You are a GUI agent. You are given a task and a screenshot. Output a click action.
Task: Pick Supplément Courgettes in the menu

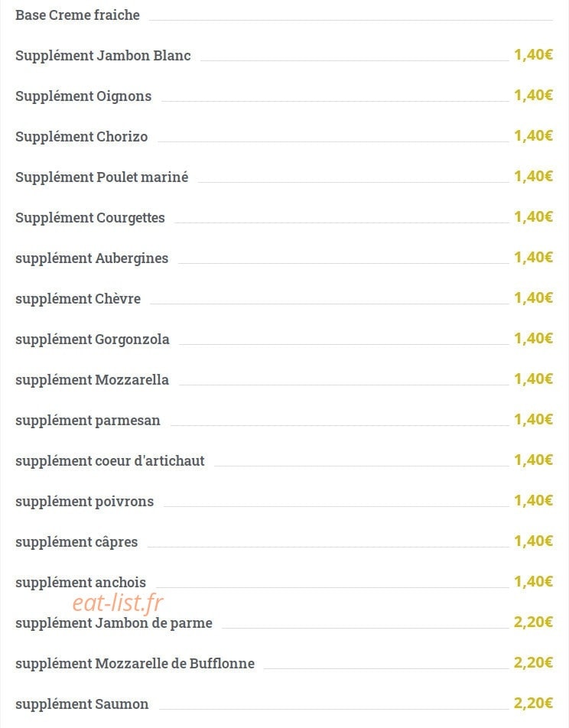point(90,218)
